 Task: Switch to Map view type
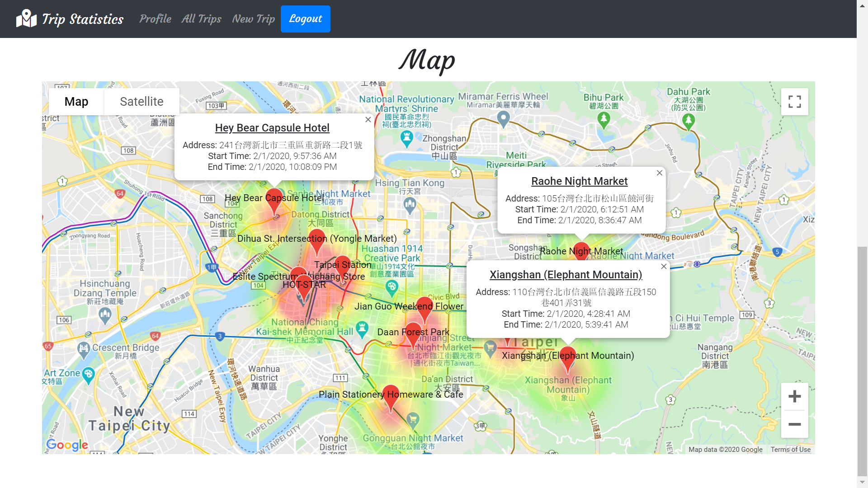(76, 102)
